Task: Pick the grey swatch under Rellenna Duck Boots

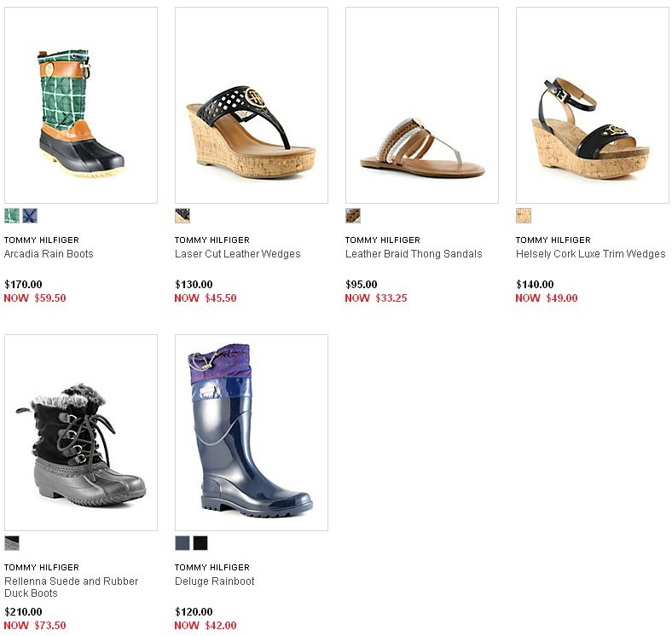Action: pos(12,543)
